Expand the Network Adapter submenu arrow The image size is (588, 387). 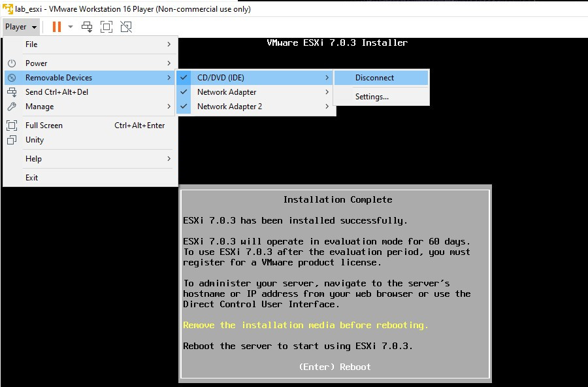(x=327, y=92)
